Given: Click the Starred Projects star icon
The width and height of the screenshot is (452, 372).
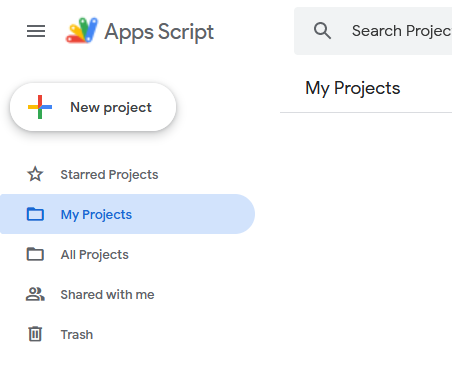Looking at the screenshot, I should (35, 174).
